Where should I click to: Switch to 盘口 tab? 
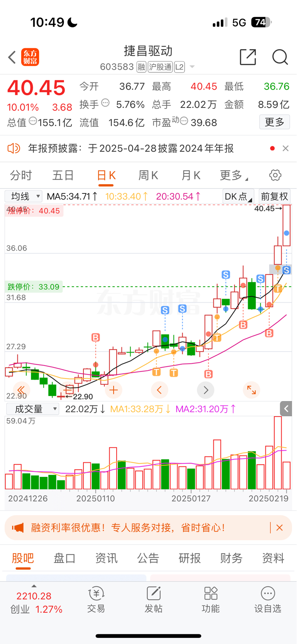coord(64,558)
